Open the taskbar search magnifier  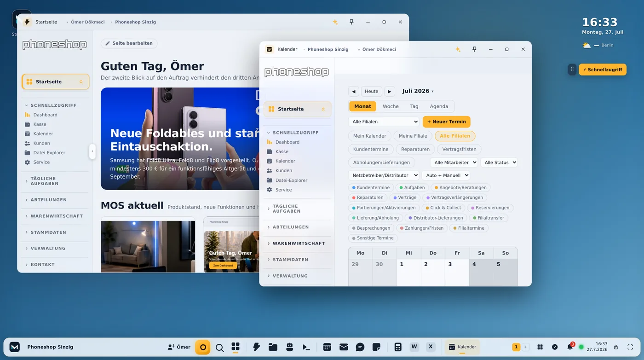tap(219, 347)
